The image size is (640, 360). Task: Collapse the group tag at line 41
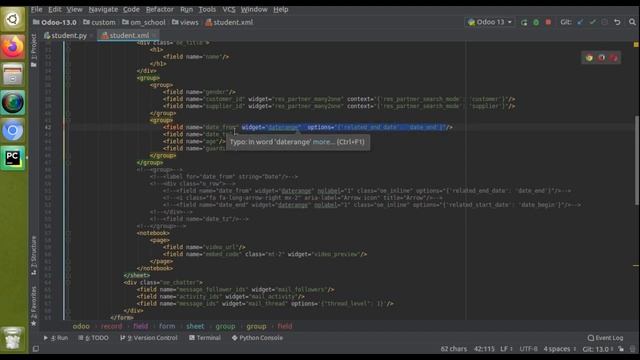[68, 120]
